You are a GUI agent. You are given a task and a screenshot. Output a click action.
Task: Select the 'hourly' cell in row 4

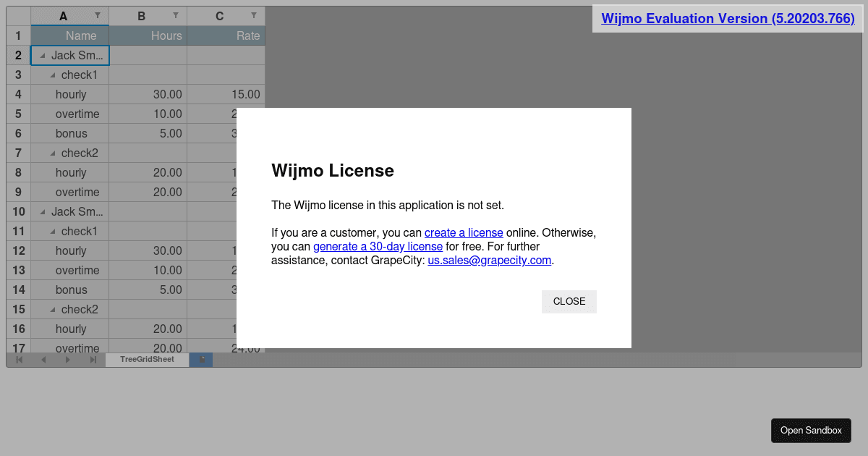click(x=70, y=94)
